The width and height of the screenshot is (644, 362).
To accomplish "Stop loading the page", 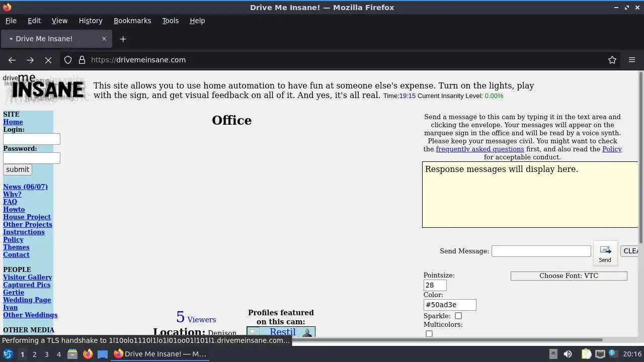I will click(48, 60).
